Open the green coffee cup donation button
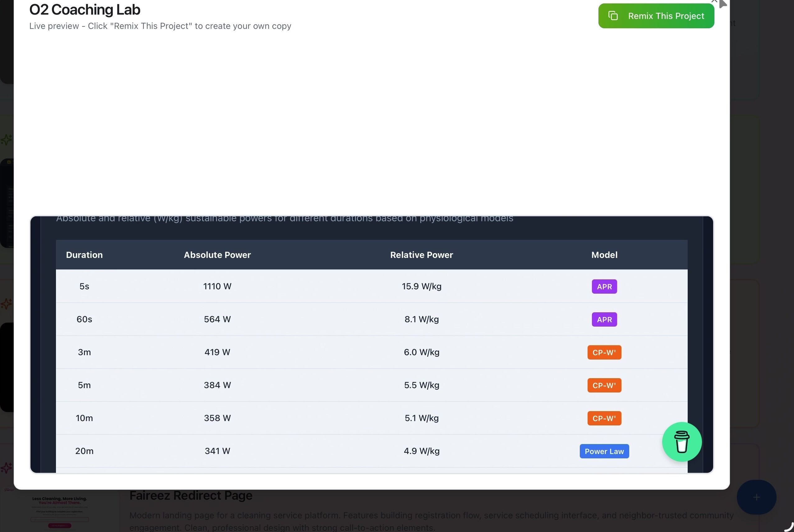Screen dimensions: 794x532 coord(682,441)
